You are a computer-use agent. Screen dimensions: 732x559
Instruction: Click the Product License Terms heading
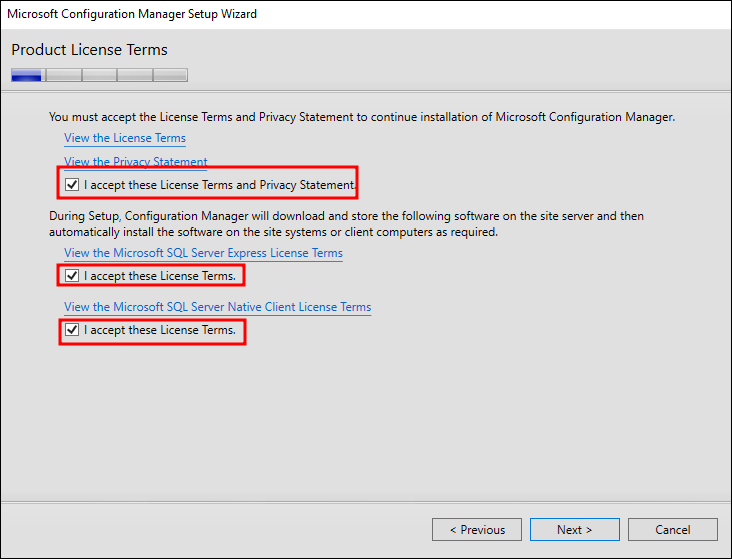coord(89,50)
